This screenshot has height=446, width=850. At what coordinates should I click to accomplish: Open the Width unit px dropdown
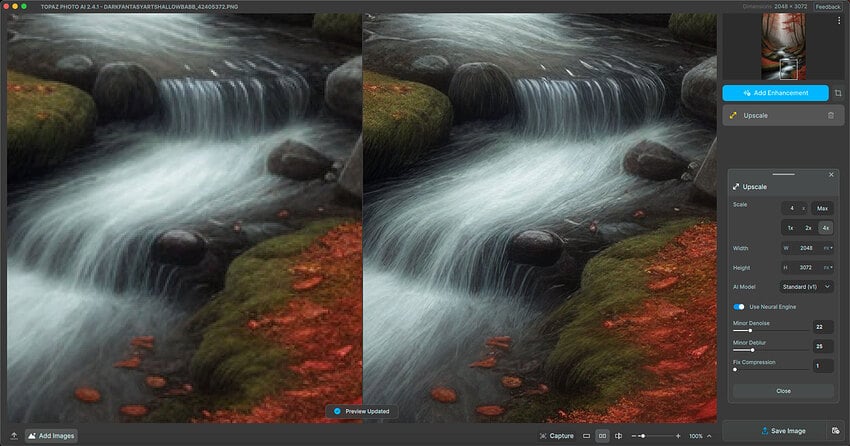tap(829, 248)
